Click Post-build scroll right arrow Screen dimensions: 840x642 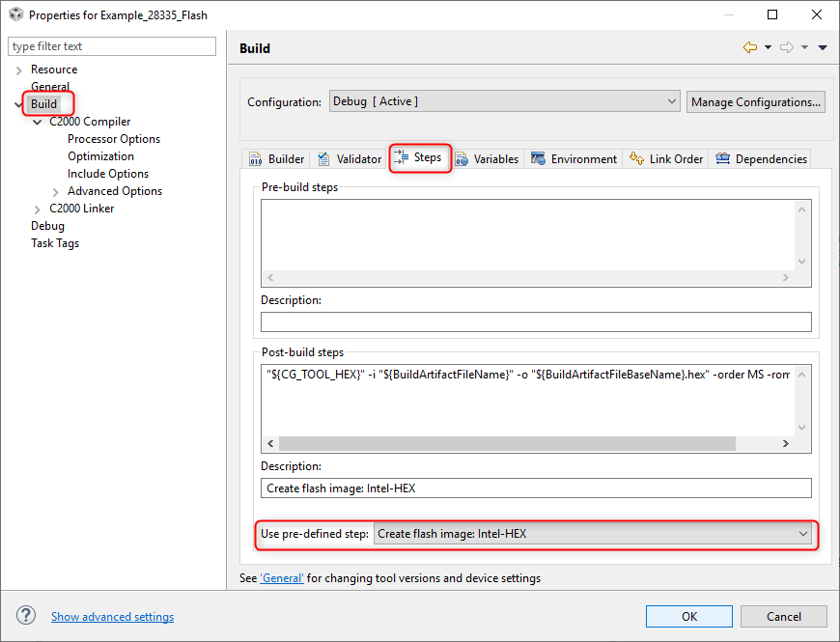point(785,443)
